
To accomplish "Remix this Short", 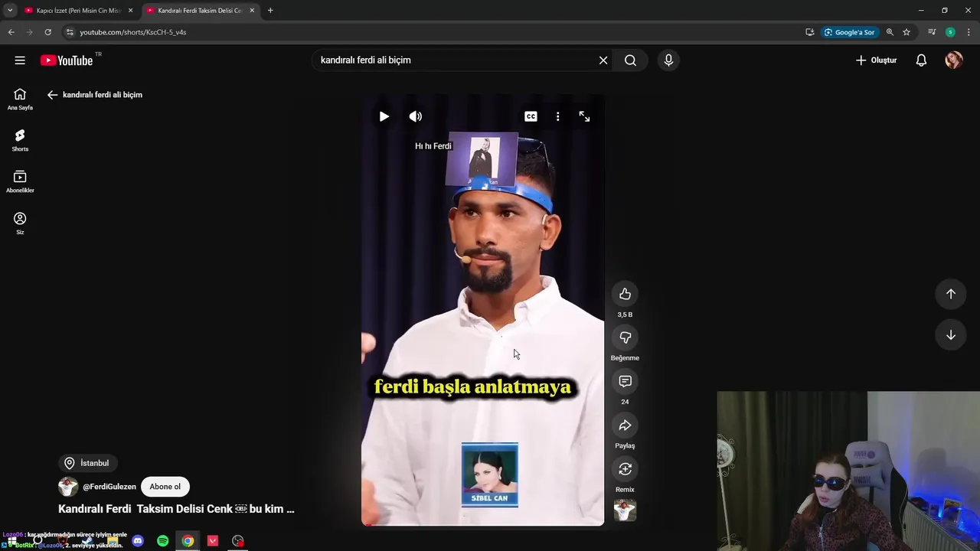I will (x=625, y=469).
